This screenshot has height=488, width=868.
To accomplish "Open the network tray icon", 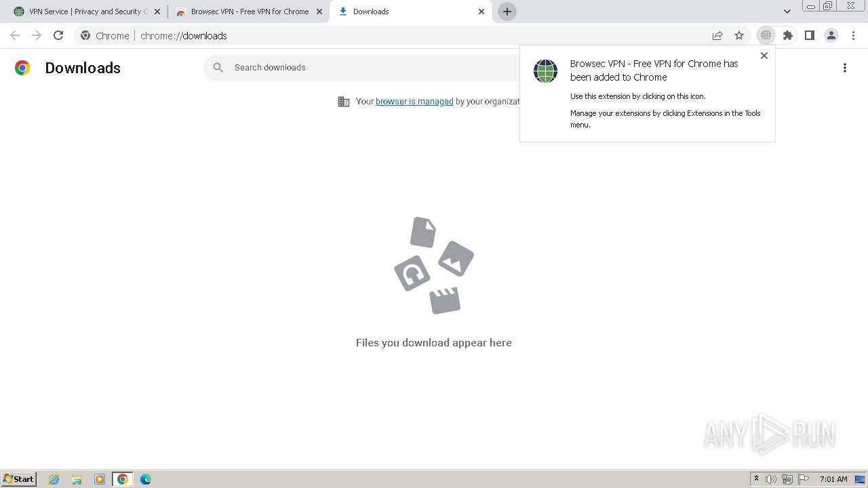I will [x=787, y=479].
